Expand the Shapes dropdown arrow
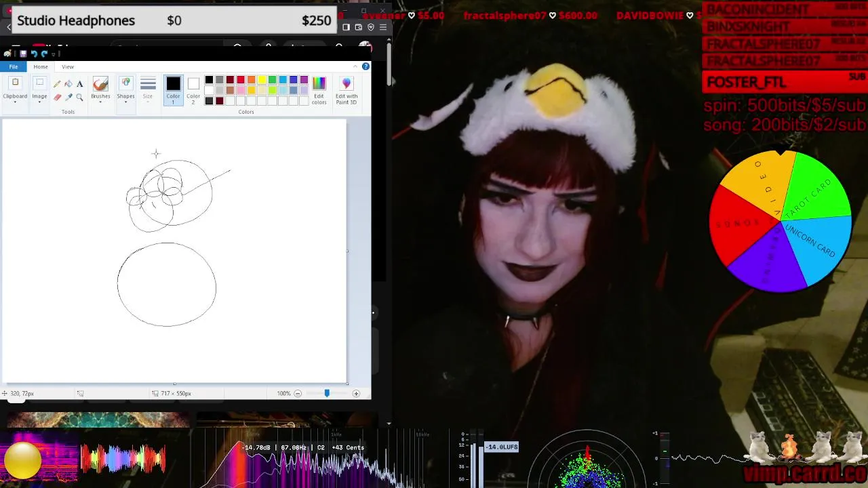Image resolution: width=868 pixels, height=488 pixels. pos(125,102)
